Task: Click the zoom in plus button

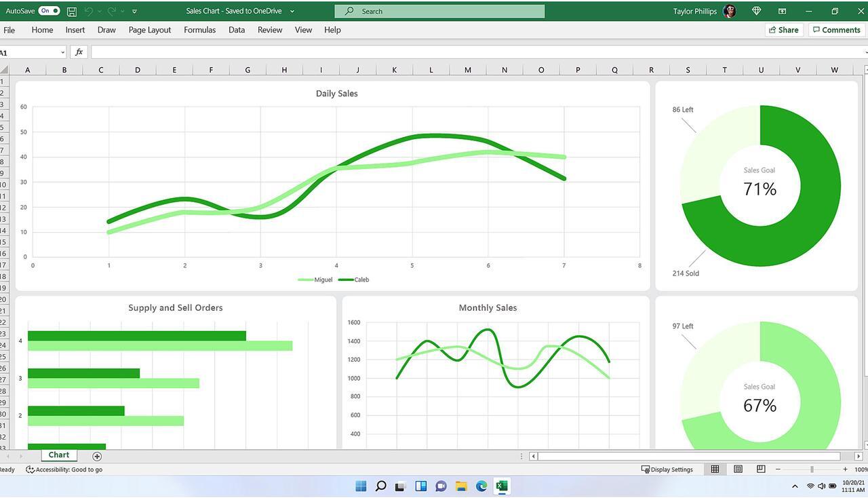Action: click(x=845, y=469)
